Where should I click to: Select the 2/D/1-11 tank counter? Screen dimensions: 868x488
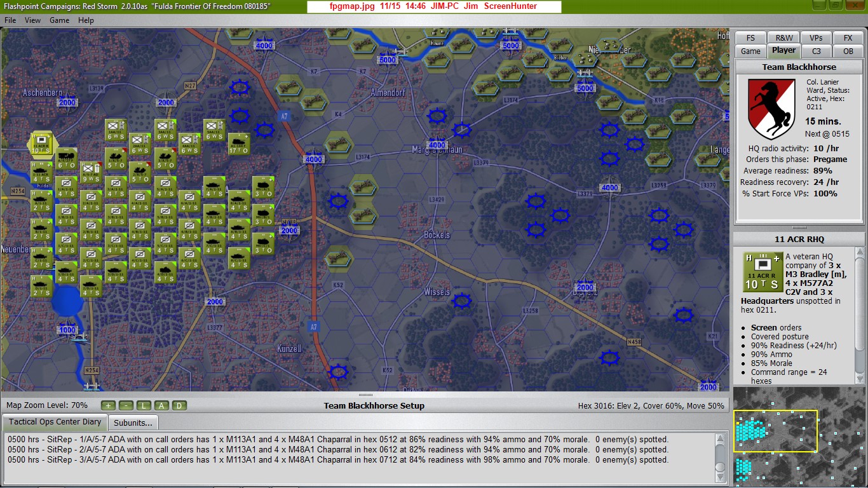tap(91, 287)
